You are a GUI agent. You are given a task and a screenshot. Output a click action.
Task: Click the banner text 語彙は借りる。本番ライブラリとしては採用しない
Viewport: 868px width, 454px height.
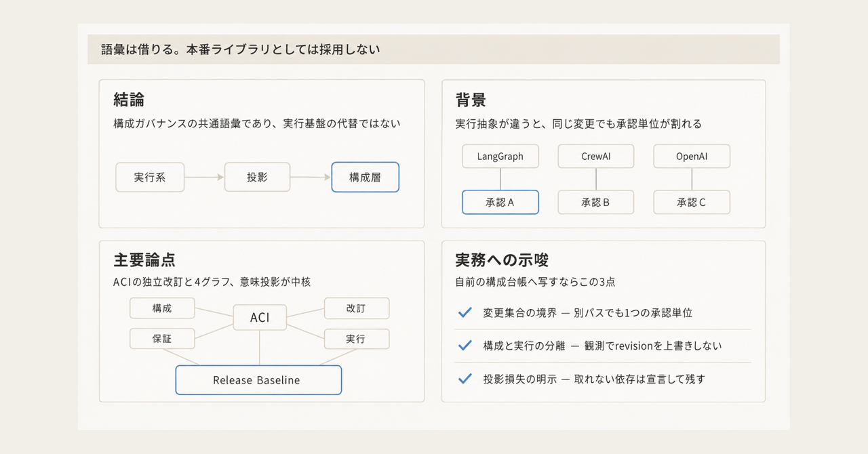[x=239, y=49]
